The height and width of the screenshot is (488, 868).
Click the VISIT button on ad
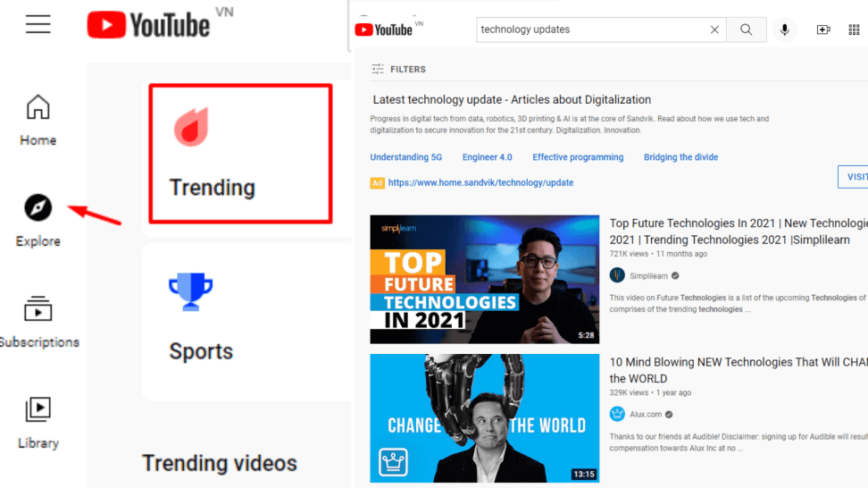pyautogui.click(x=853, y=177)
